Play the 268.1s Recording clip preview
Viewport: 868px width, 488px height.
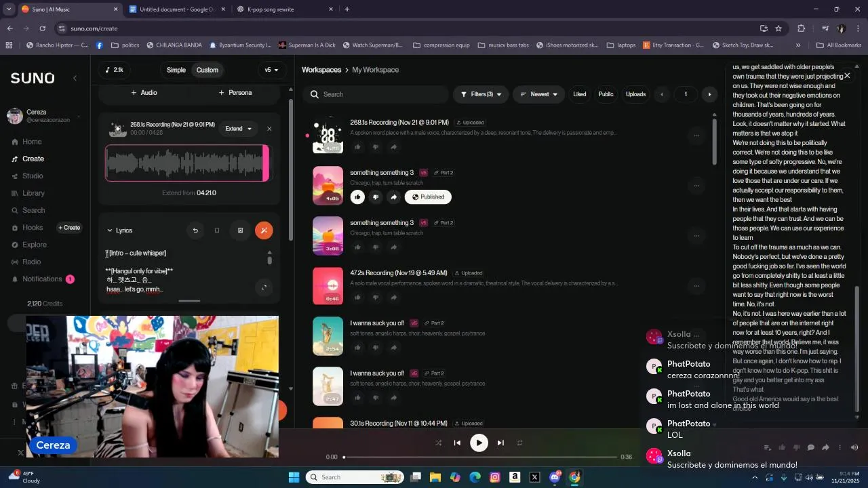point(118,129)
